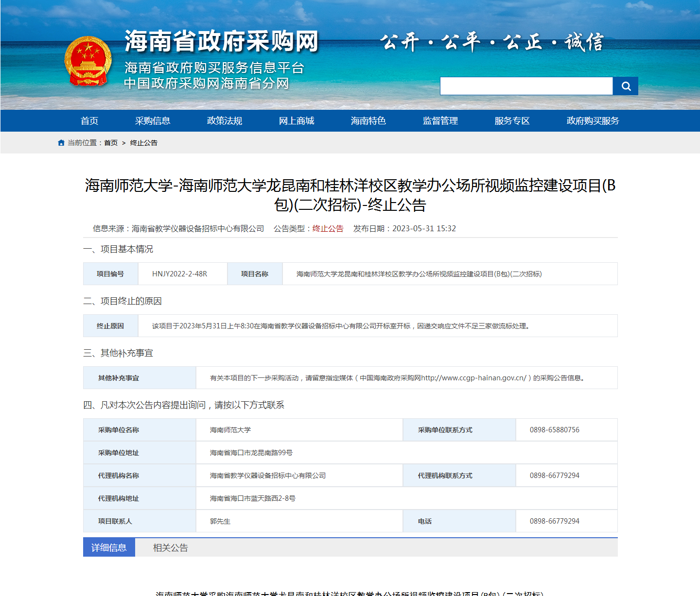
Task: Open the 海南特色 navigation menu
Action: pos(368,121)
